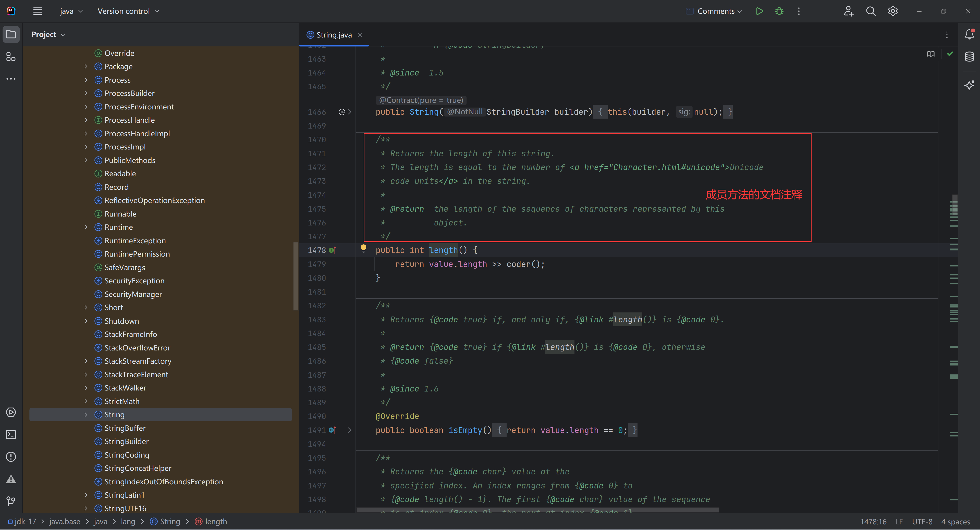
Task: Click the @ gutter icon at line 1466
Action: [342, 112]
